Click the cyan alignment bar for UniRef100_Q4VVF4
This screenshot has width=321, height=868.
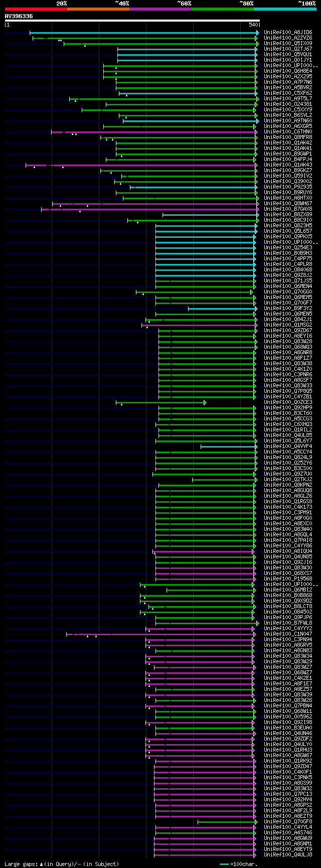(x=229, y=447)
